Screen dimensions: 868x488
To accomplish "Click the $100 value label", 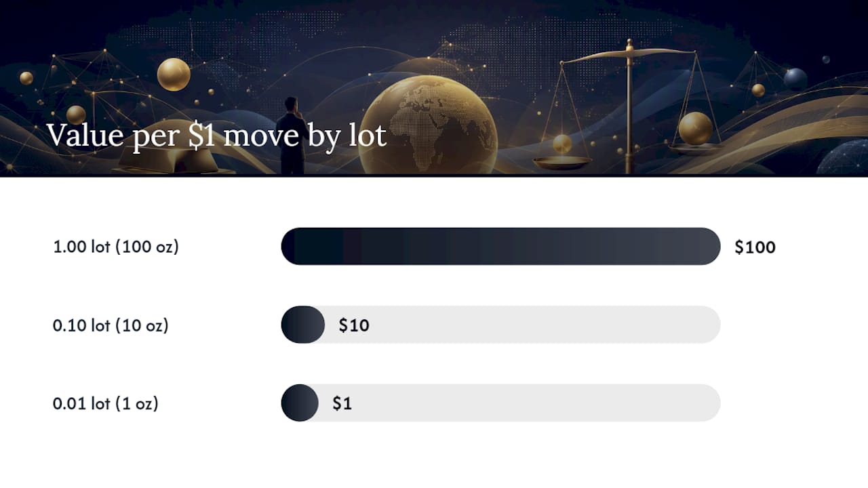I will click(755, 247).
